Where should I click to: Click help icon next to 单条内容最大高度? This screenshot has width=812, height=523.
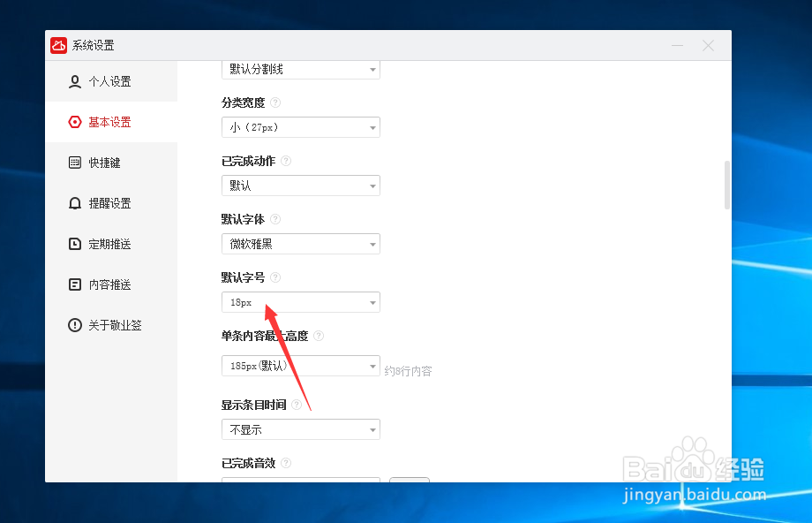tap(319, 336)
